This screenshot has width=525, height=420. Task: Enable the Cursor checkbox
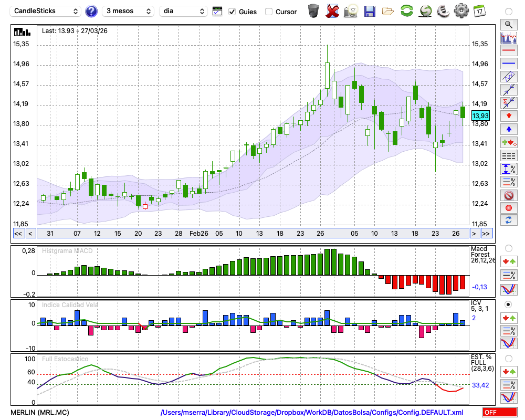coord(269,12)
